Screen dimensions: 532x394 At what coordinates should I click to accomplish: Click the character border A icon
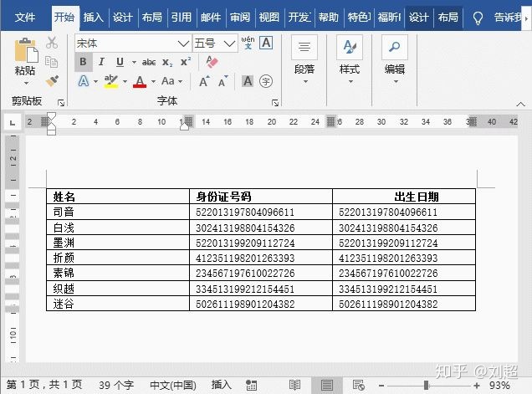tap(266, 43)
